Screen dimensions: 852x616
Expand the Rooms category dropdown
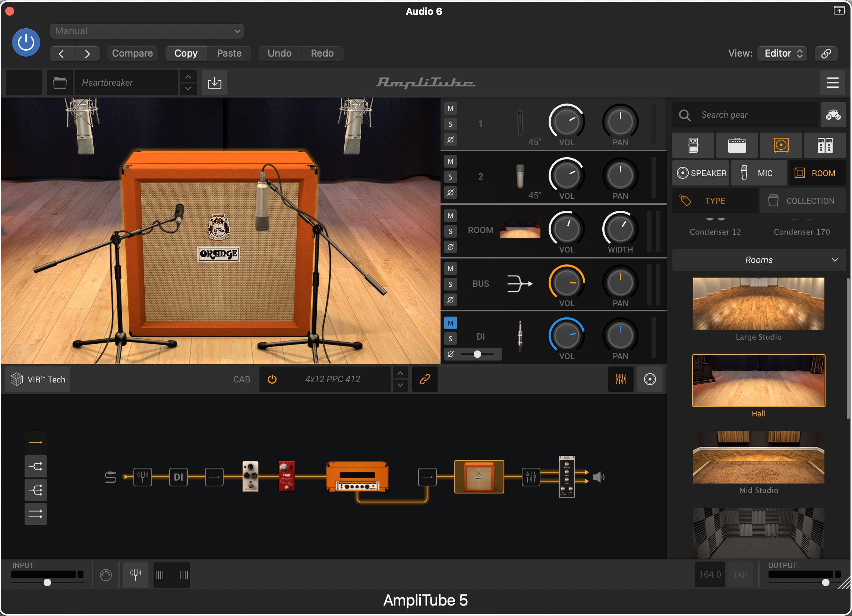[x=759, y=260]
